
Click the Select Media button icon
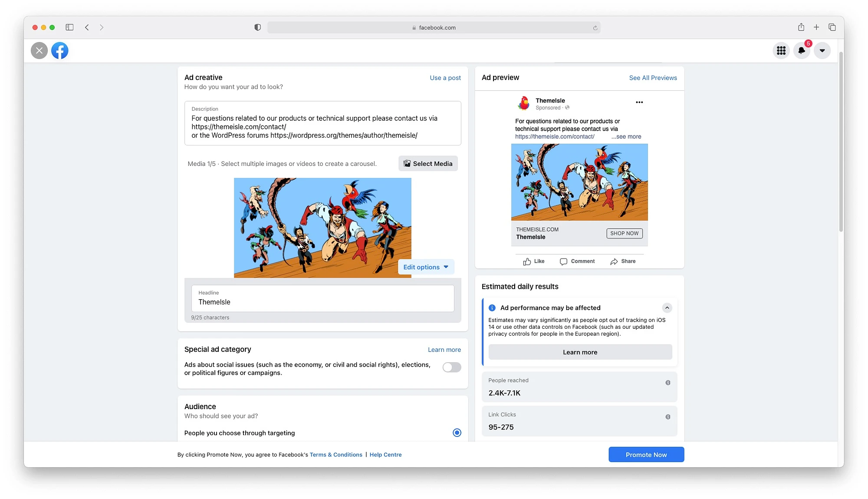tap(407, 163)
